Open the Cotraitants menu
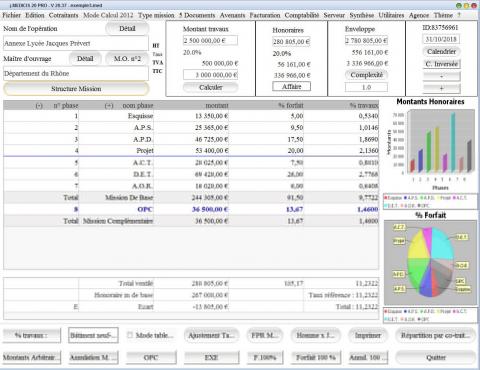 [63, 15]
